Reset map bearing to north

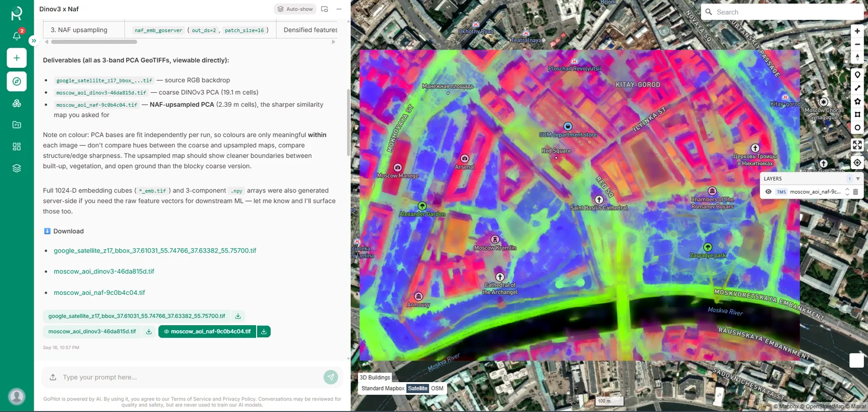pos(857,57)
